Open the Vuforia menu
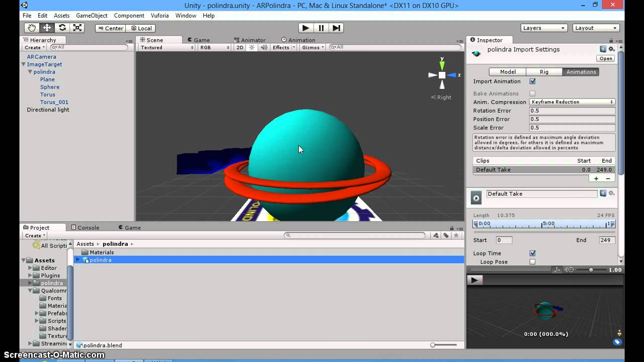The image size is (644, 362). [x=159, y=16]
